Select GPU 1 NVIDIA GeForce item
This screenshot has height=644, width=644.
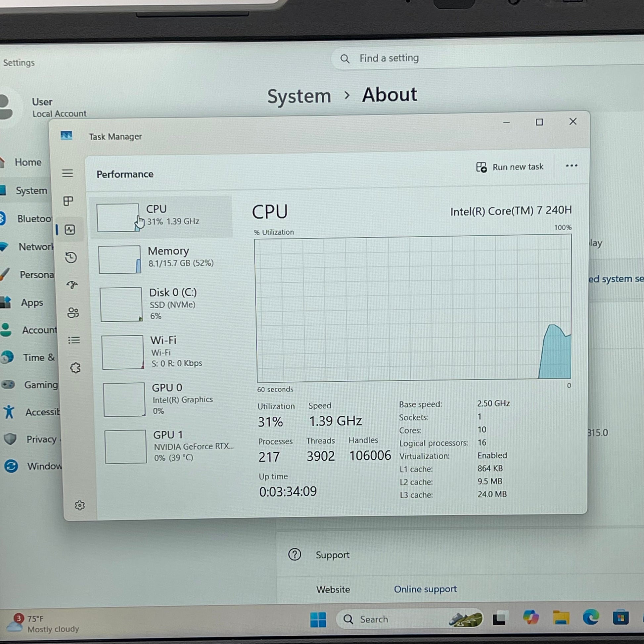click(x=168, y=446)
